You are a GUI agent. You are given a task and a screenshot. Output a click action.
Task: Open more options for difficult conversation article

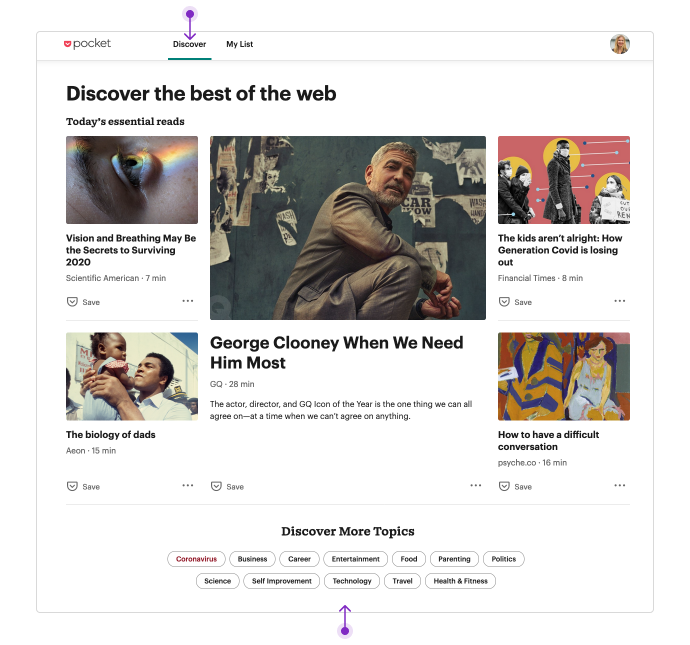[x=620, y=485]
